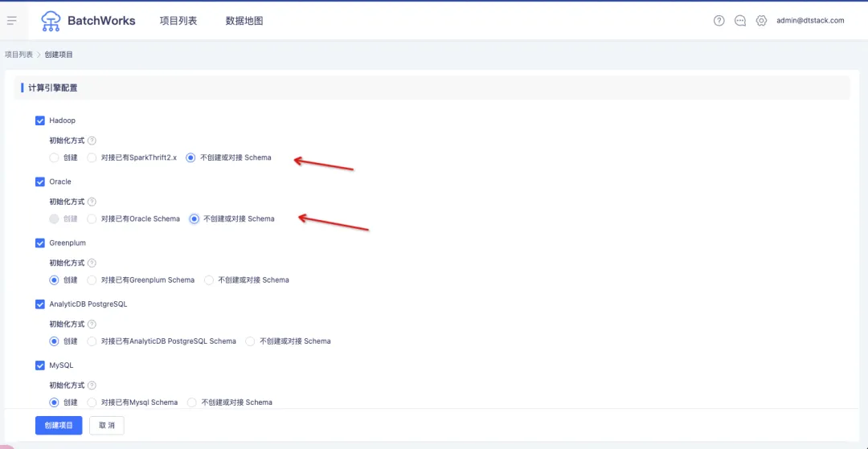This screenshot has width=868, height=449.
Task: Click Greenplum 初始化方式 help tooltip icon
Action: pos(92,263)
